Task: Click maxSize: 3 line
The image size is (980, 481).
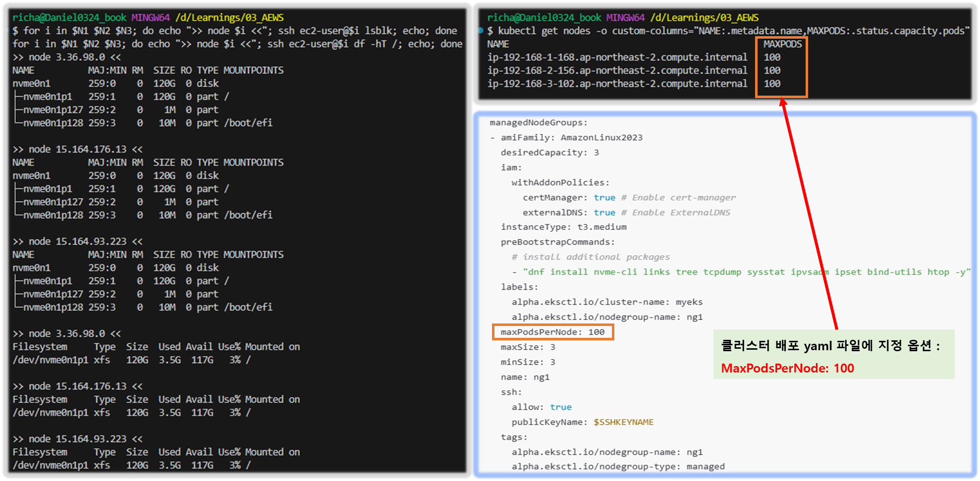Action: click(528, 347)
